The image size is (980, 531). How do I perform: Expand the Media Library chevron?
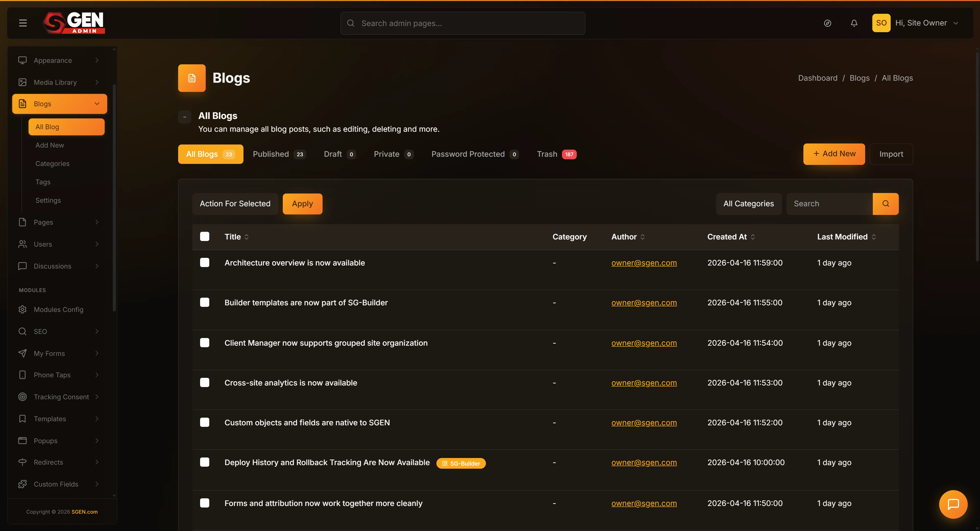(x=97, y=82)
